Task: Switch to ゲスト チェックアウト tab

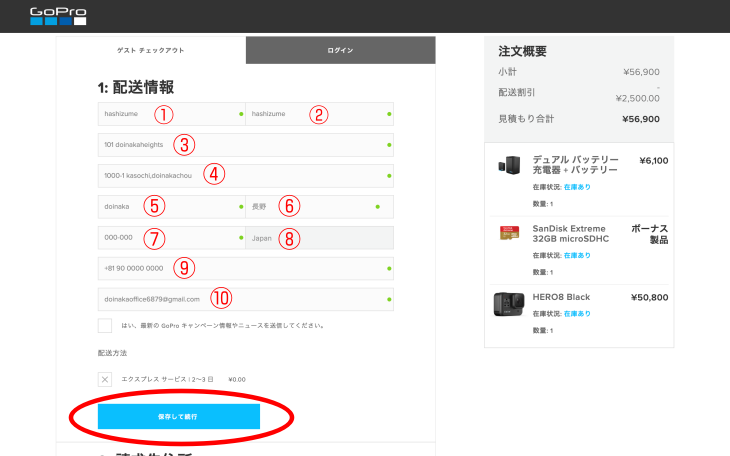Action: (151, 50)
